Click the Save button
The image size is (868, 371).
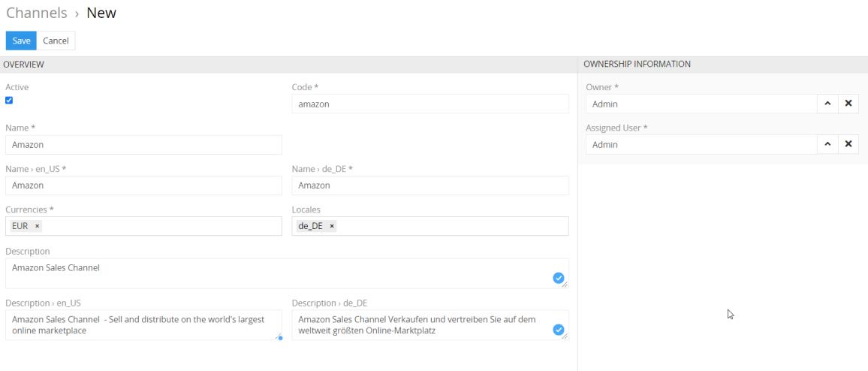pos(20,41)
